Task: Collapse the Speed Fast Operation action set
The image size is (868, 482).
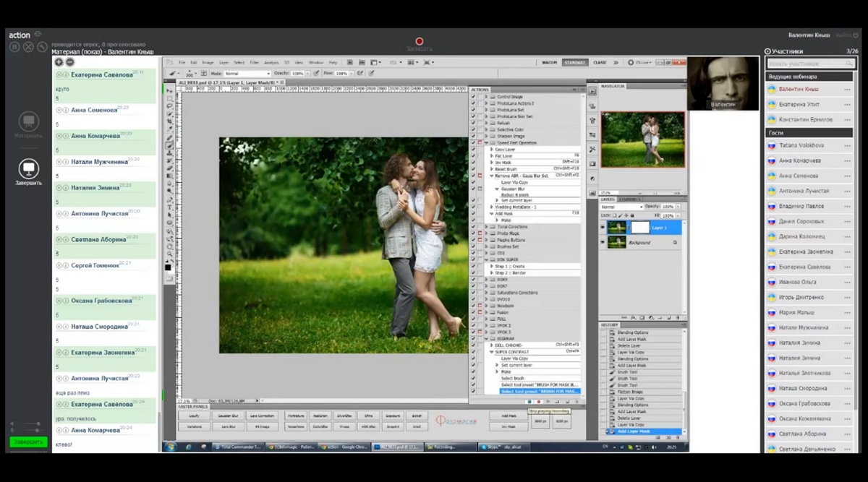Action: coord(486,143)
